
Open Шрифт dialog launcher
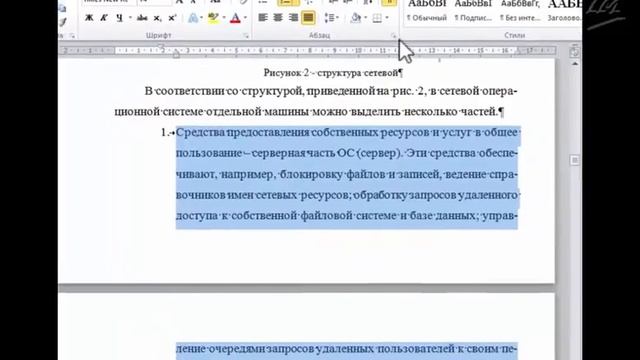point(246,36)
